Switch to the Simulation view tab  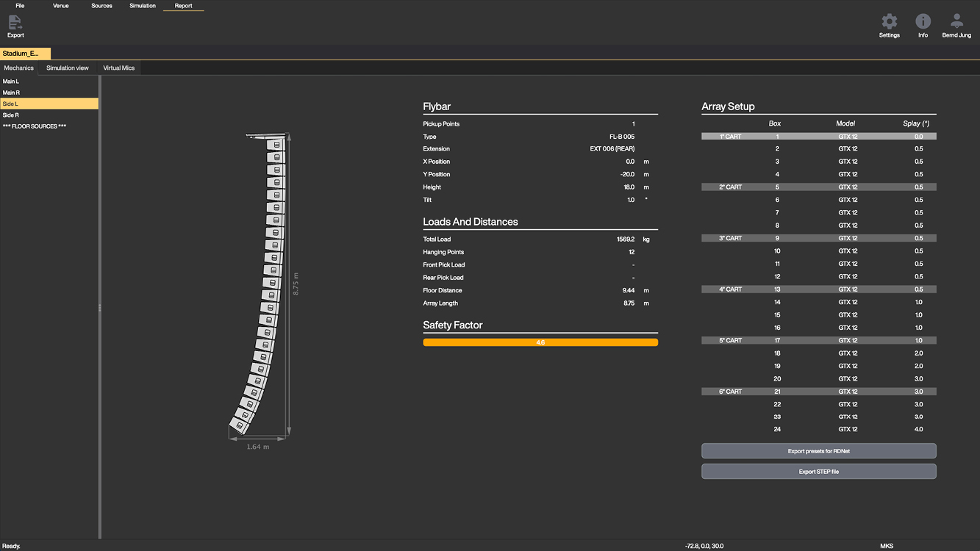68,68
